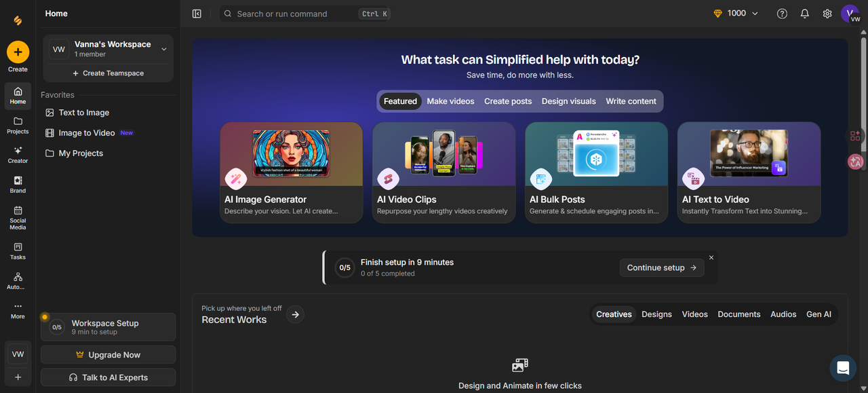Switch to Documents tab in Recent Works
Viewport: 868px width, 393px height.
coord(739,314)
